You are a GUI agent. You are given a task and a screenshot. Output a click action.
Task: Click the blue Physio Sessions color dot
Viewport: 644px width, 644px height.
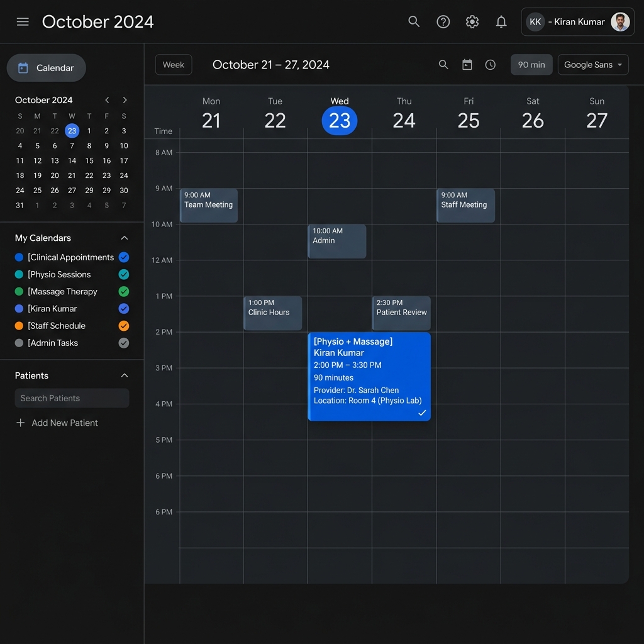coord(19,274)
